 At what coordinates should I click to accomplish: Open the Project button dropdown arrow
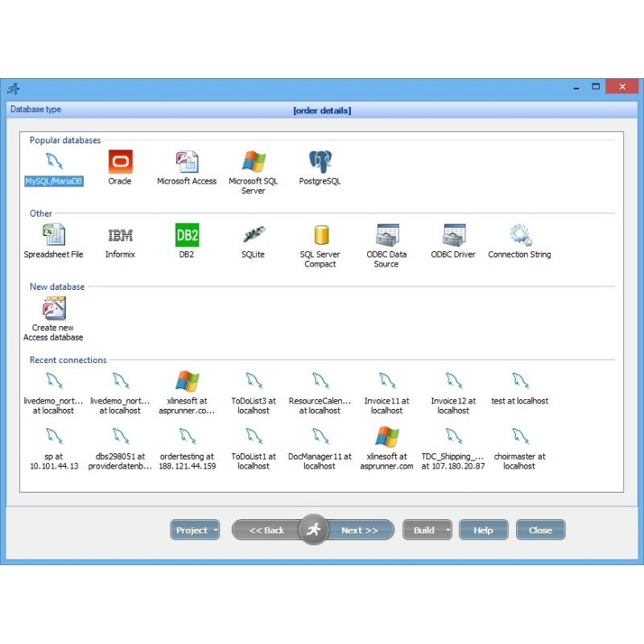coord(216,530)
